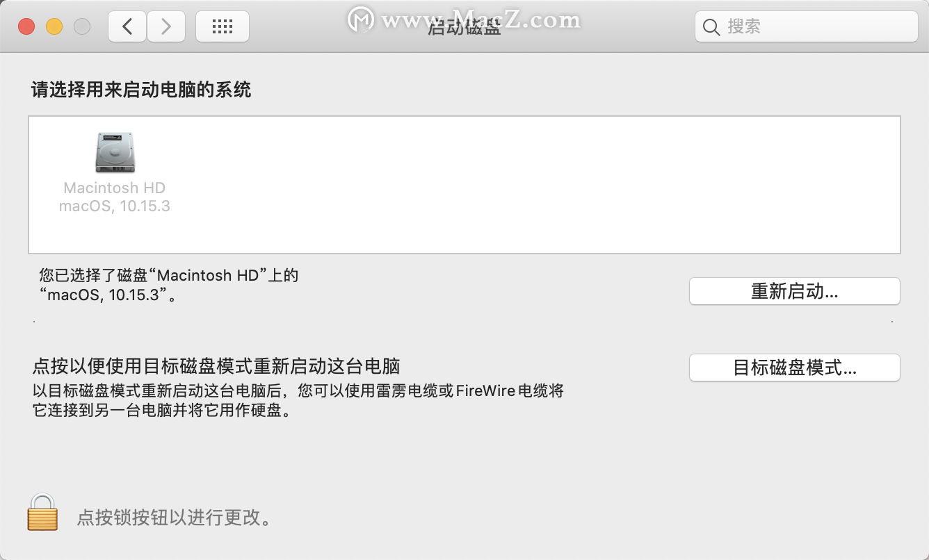Click the 重新启动... restart button
Screen dimensions: 929x560
[x=795, y=291]
